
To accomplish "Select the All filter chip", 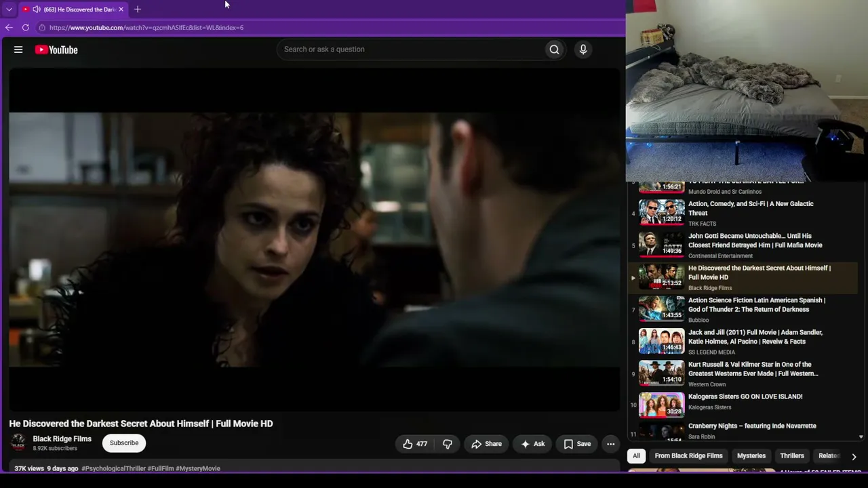I will 636,456.
